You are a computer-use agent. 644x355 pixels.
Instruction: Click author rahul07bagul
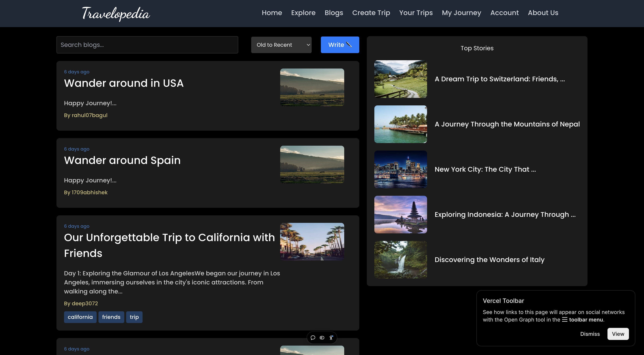[x=86, y=115]
